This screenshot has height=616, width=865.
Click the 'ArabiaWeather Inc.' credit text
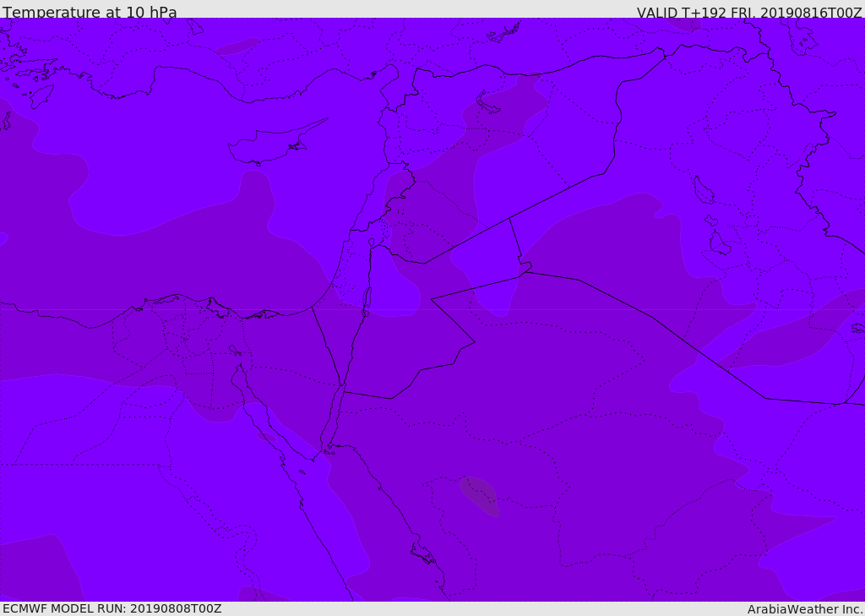806,609
